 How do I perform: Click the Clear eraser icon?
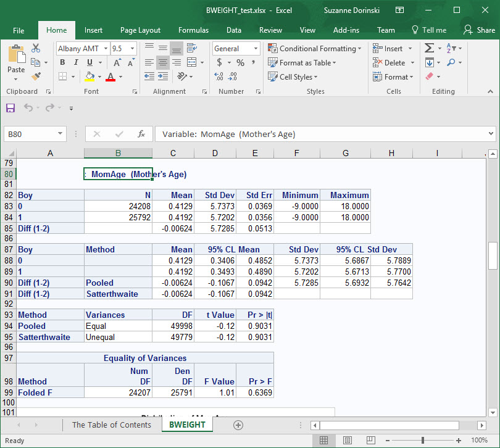(x=429, y=77)
